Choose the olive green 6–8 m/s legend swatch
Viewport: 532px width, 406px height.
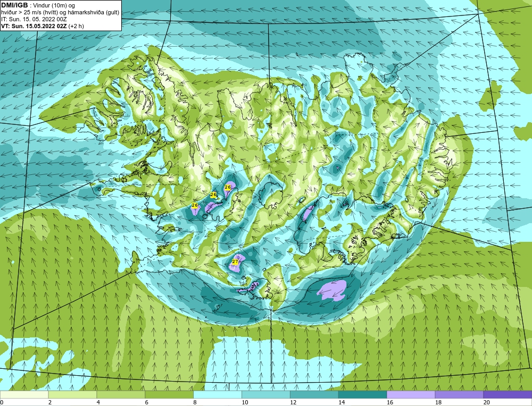(169, 395)
